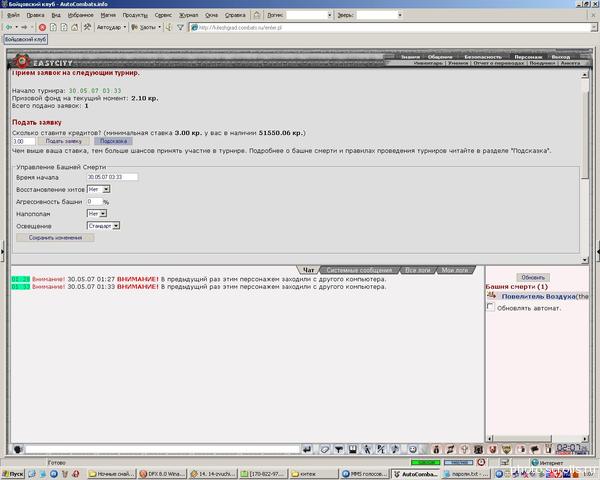Screen dimensions: 600x480
Task: Click the funnel filter icon near address bar
Action: [180, 27]
